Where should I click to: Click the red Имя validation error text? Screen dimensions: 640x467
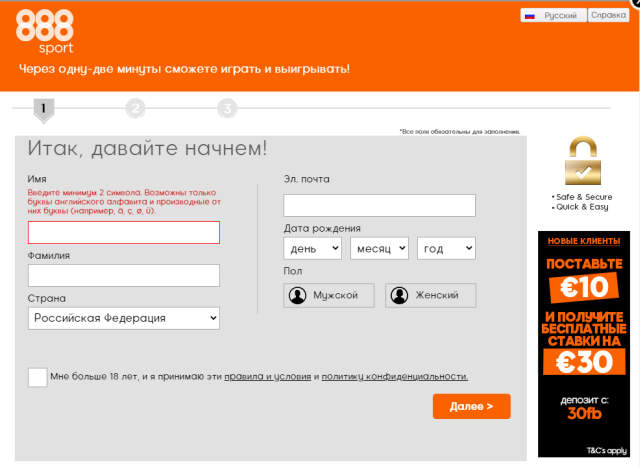(x=124, y=202)
